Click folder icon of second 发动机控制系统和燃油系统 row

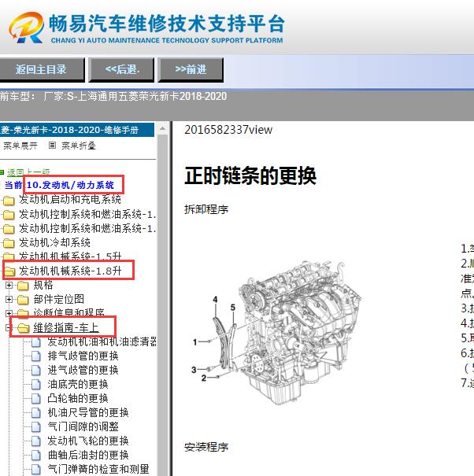click(x=9, y=229)
